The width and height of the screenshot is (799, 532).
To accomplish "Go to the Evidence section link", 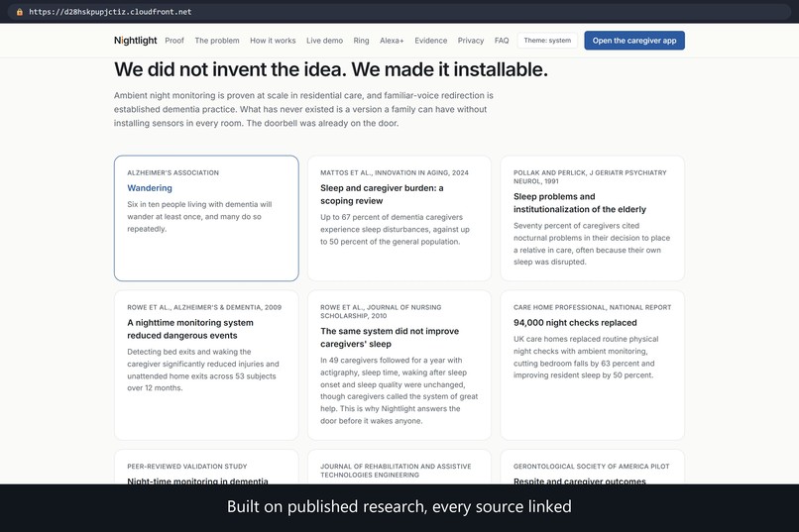I will pyautogui.click(x=430, y=41).
